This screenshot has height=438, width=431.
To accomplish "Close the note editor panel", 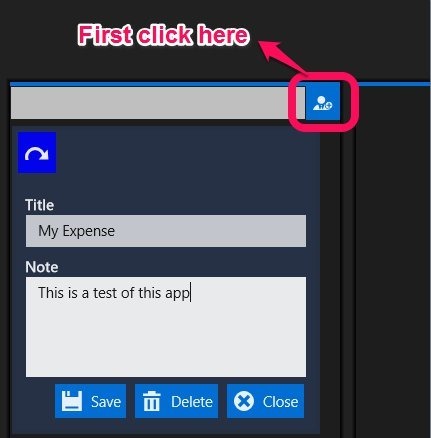I will [265, 401].
